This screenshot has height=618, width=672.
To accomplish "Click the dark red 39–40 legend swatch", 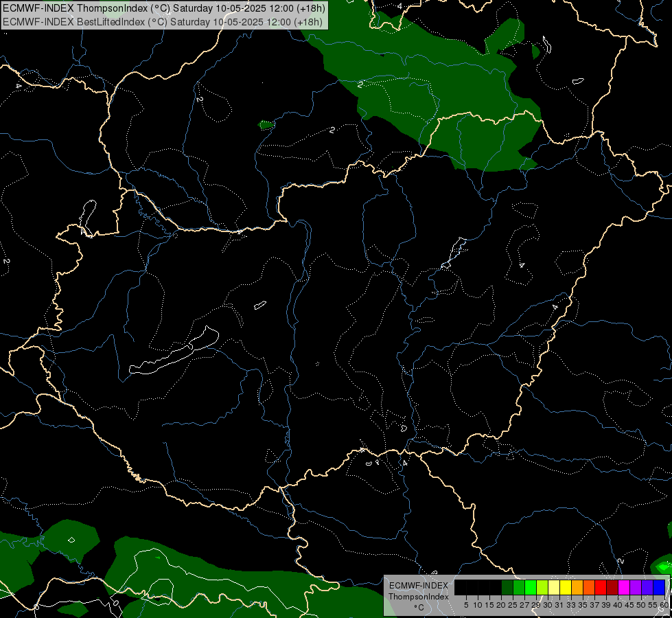I will (612, 587).
